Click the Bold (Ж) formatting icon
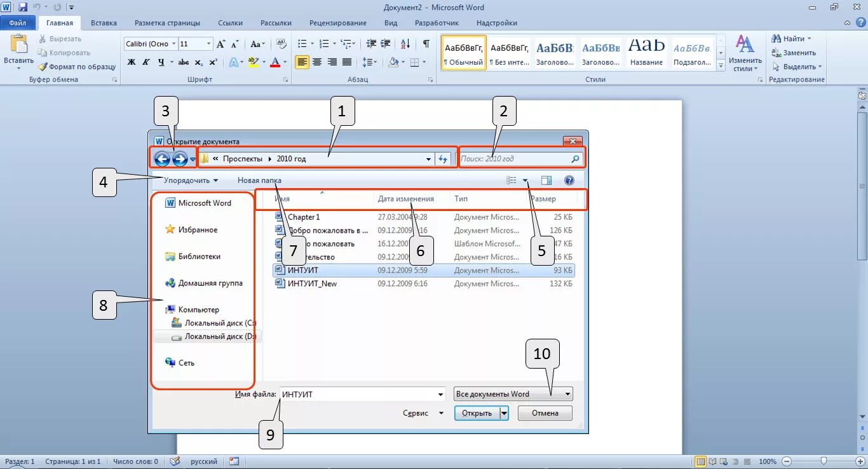The image size is (868, 469). click(132, 62)
